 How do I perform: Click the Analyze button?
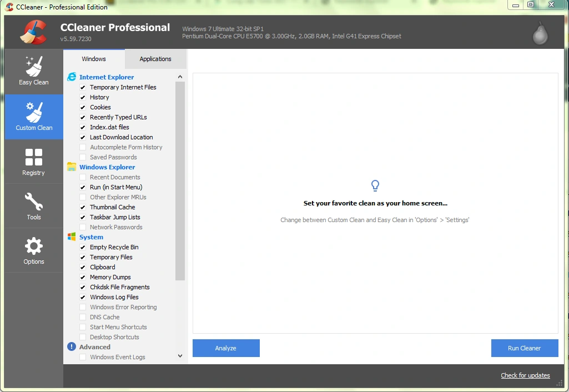(226, 348)
